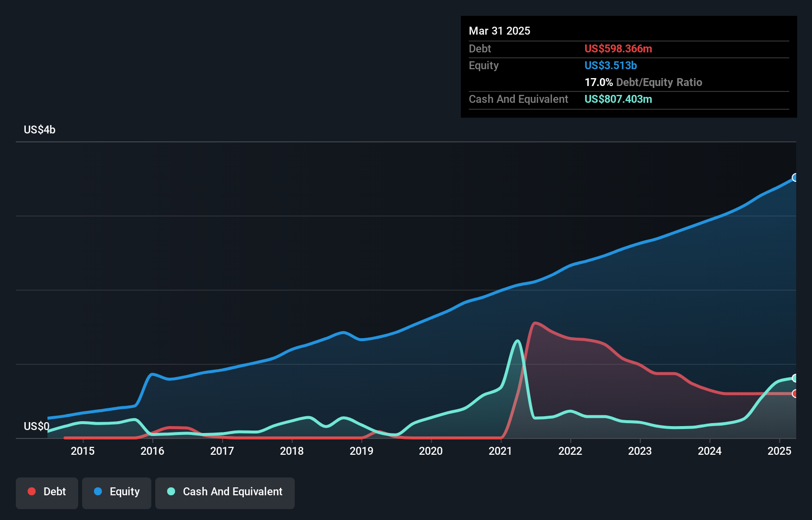Click the US$3.513b equity value
The image size is (812, 520).
tap(611, 65)
